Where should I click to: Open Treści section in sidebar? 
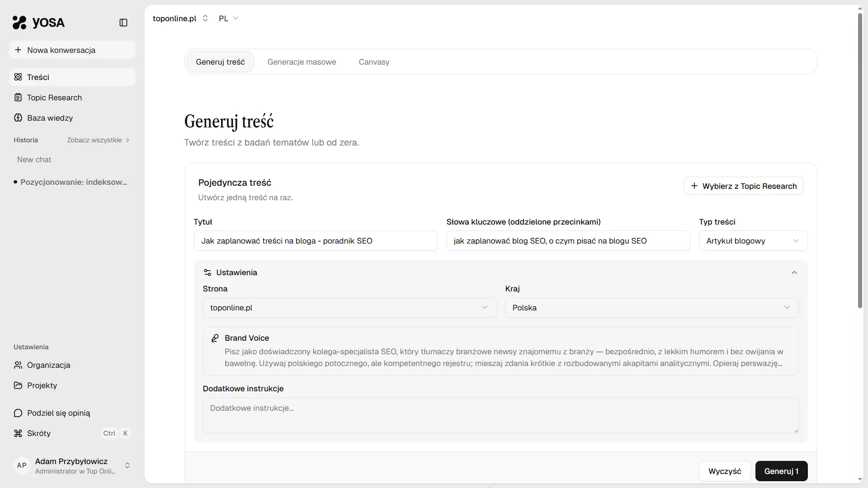click(x=38, y=77)
